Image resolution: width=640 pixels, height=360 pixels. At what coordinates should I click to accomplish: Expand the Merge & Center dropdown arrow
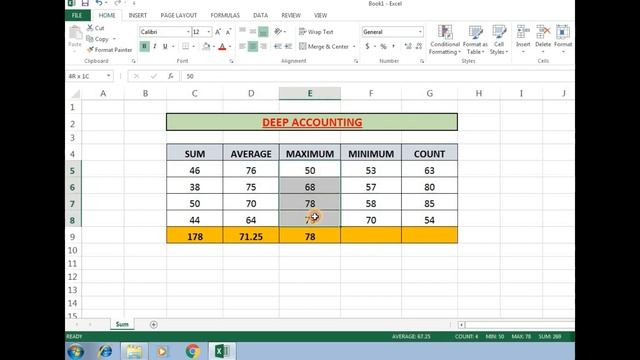coord(354,47)
